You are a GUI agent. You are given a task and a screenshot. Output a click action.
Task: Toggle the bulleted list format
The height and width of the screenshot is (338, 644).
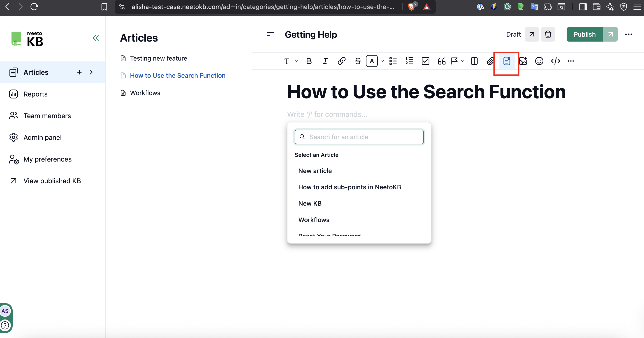393,61
